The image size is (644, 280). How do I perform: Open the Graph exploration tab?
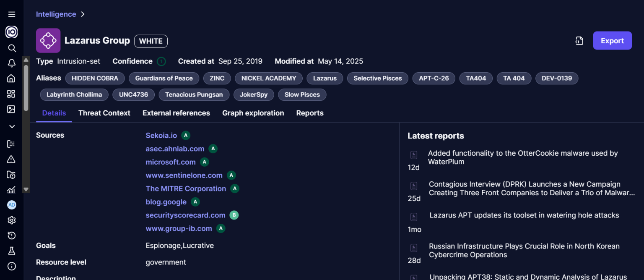coord(253,113)
